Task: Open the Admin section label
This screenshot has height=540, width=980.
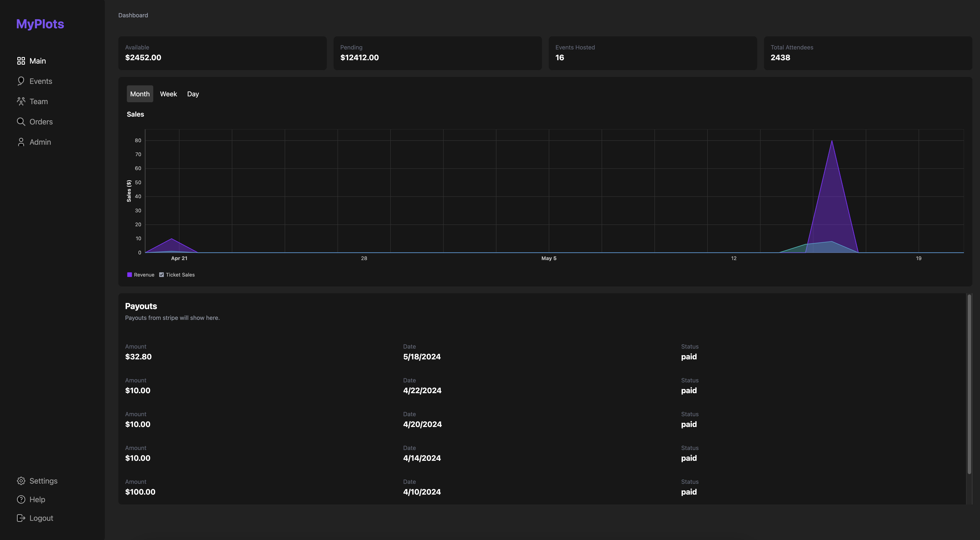Action: pyautogui.click(x=40, y=142)
